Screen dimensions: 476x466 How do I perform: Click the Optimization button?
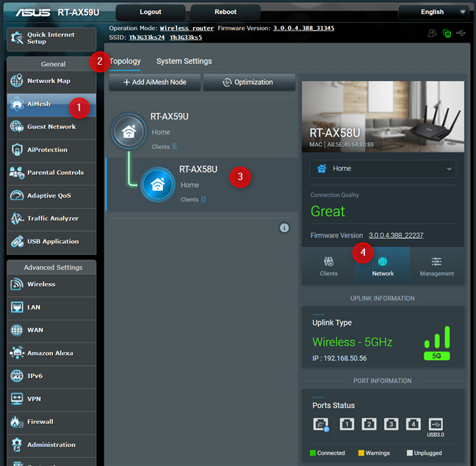pos(249,82)
